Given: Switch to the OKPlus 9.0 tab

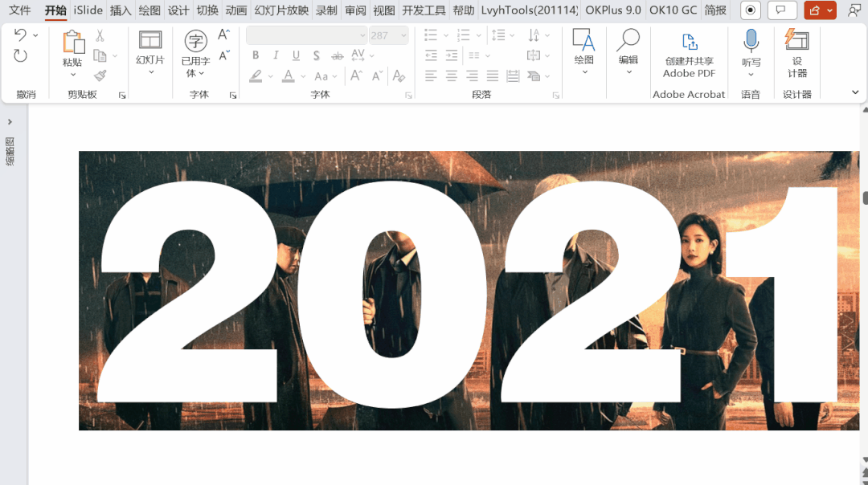Looking at the screenshot, I should click(x=612, y=10).
